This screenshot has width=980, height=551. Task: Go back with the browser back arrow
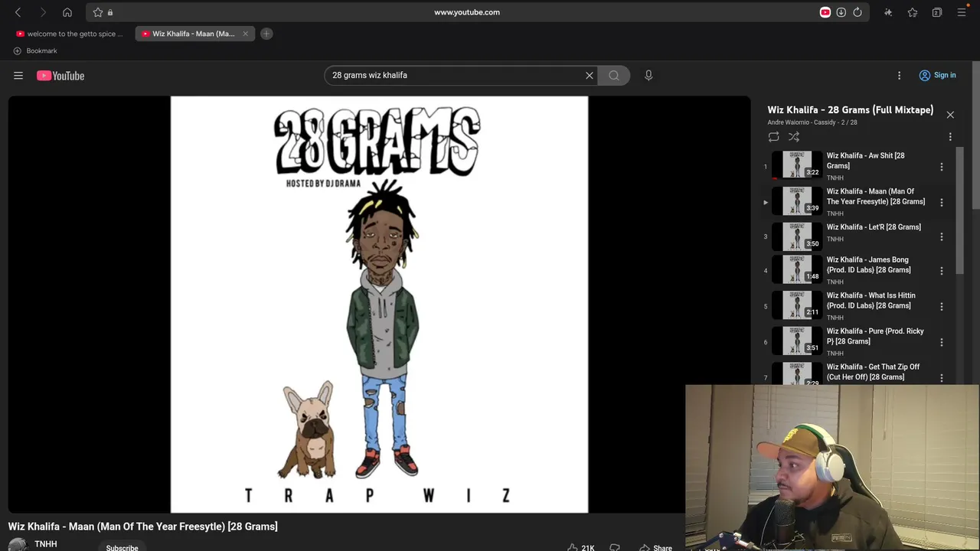coord(18,12)
